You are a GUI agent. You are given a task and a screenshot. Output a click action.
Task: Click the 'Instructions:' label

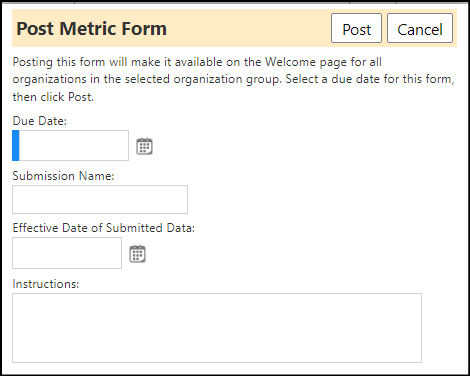point(46,284)
